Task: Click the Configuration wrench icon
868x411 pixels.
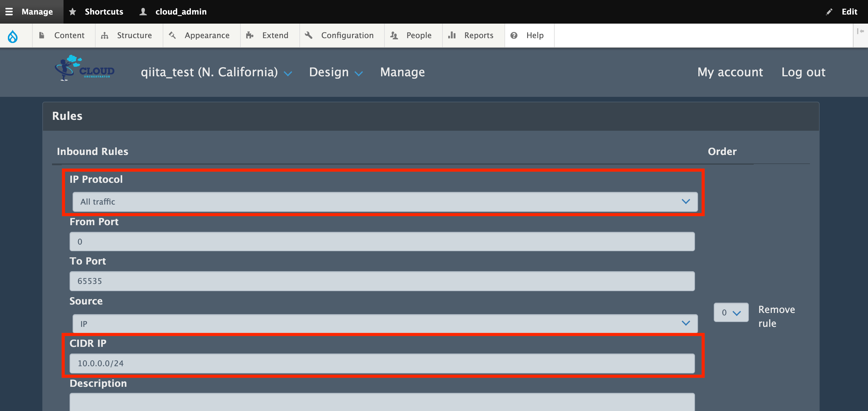Action: pyautogui.click(x=309, y=35)
